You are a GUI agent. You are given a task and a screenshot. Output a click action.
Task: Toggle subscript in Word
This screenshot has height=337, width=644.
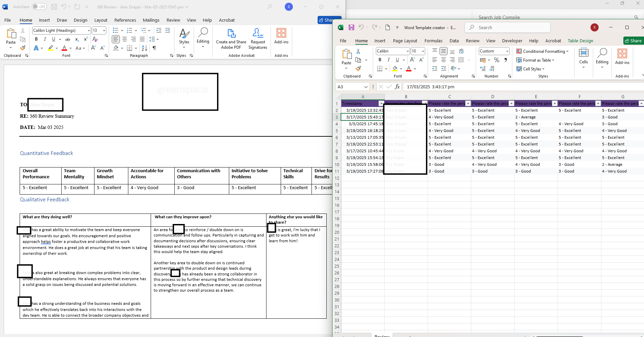click(77, 39)
